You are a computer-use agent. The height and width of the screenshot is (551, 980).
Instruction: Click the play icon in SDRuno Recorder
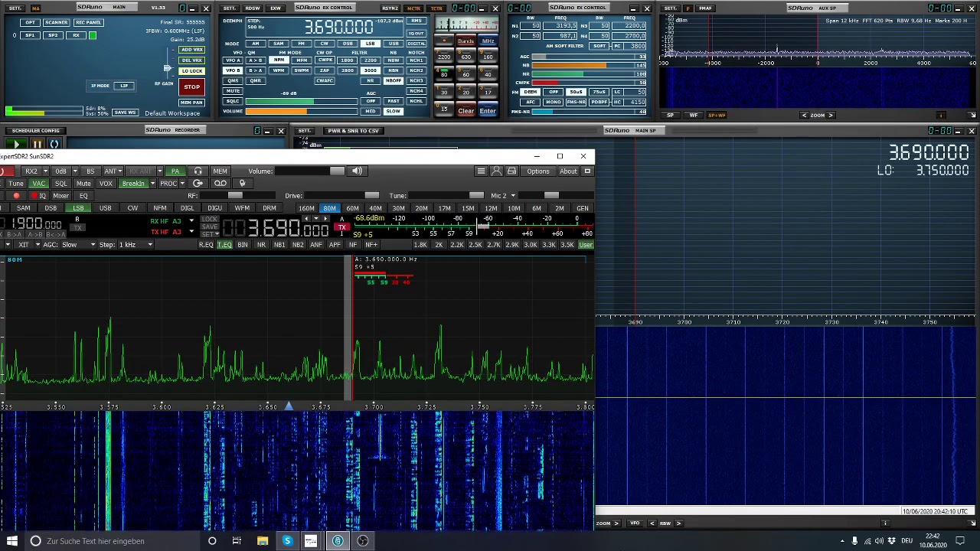pyautogui.click(x=16, y=145)
